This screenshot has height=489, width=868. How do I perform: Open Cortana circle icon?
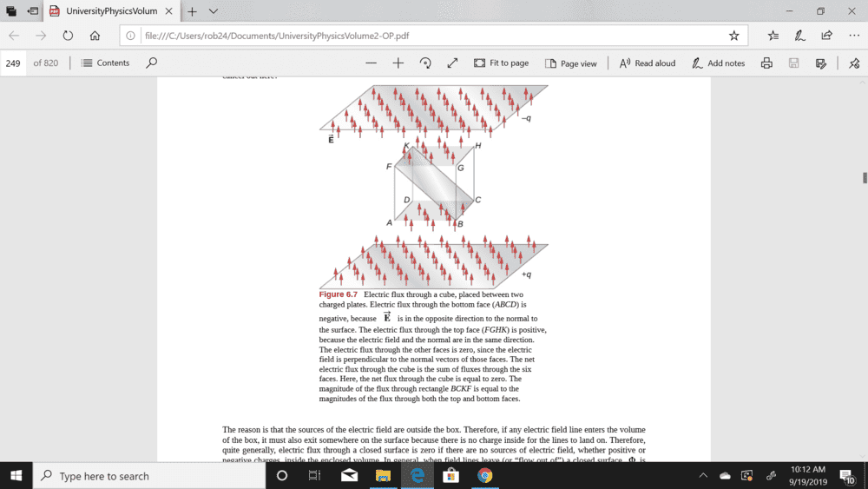(x=282, y=476)
